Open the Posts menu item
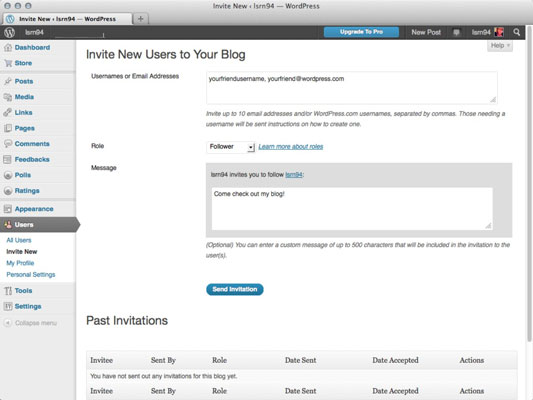The height and width of the screenshot is (400, 533). (x=24, y=81)
